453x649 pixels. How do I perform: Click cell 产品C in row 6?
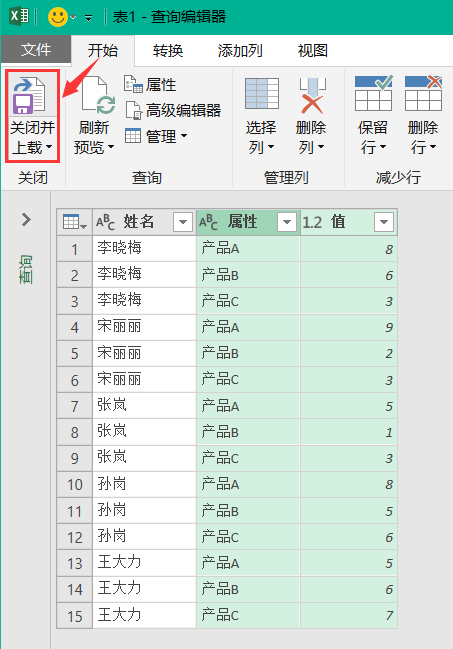point(248,380)
